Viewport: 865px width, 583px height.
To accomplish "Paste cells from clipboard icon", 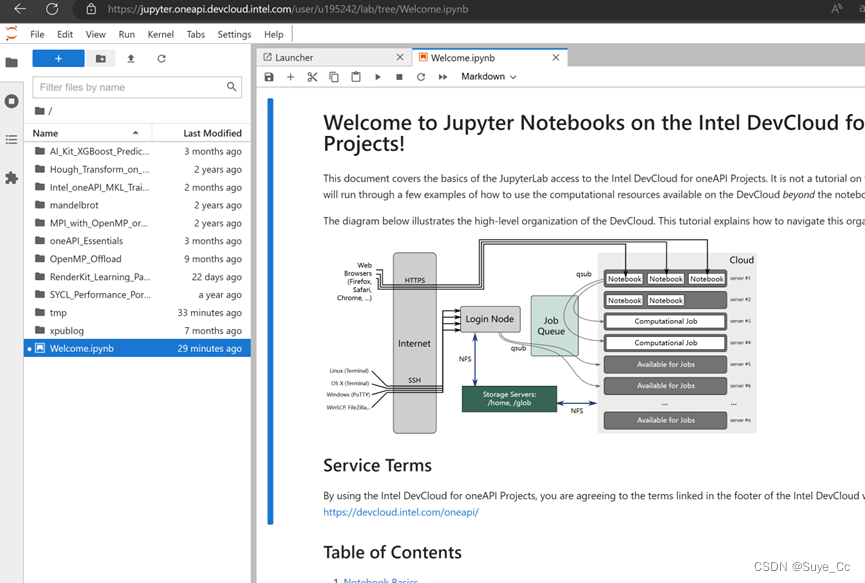I will pos(356,77).
